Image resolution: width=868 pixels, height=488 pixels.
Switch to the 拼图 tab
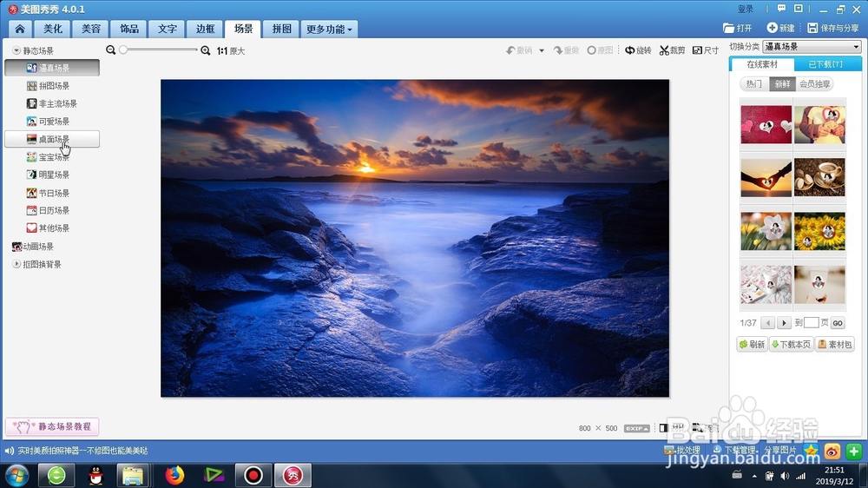(x=281, y=29)
